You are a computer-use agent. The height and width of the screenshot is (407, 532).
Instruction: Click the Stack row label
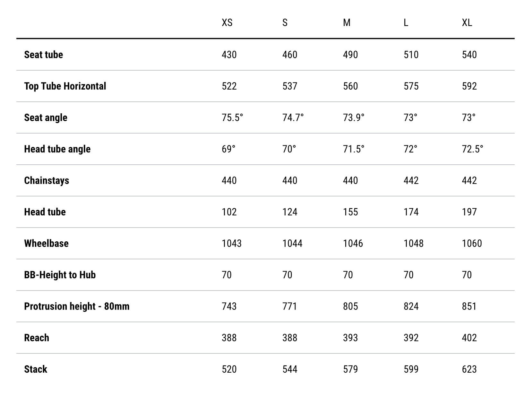[36, 369]
